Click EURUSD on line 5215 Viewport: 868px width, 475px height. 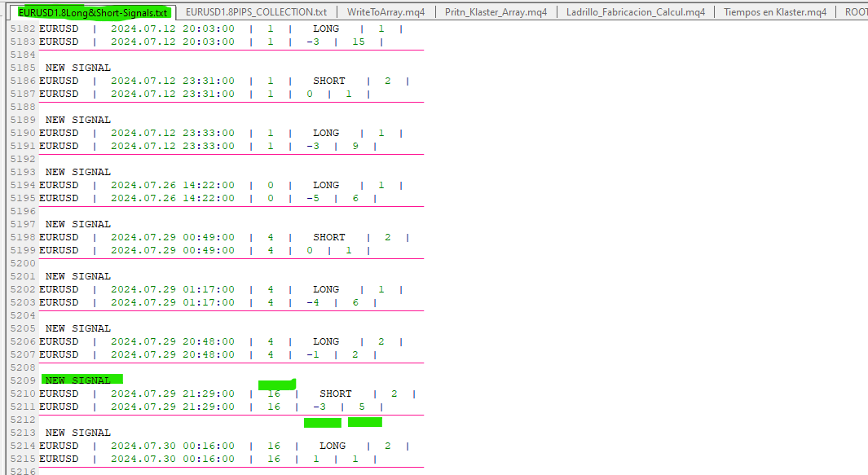[x=59, y=459]
